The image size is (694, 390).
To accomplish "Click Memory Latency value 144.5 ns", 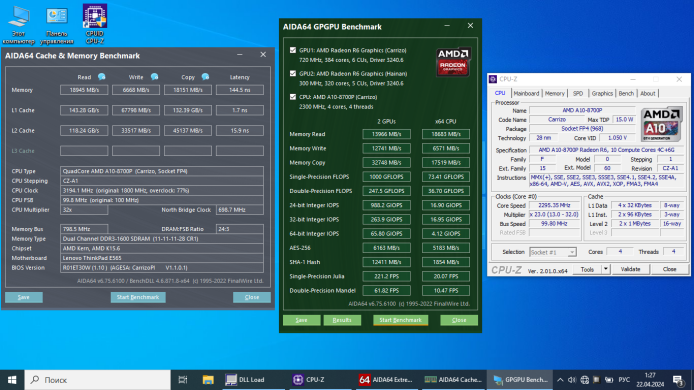I will (240, 90).
